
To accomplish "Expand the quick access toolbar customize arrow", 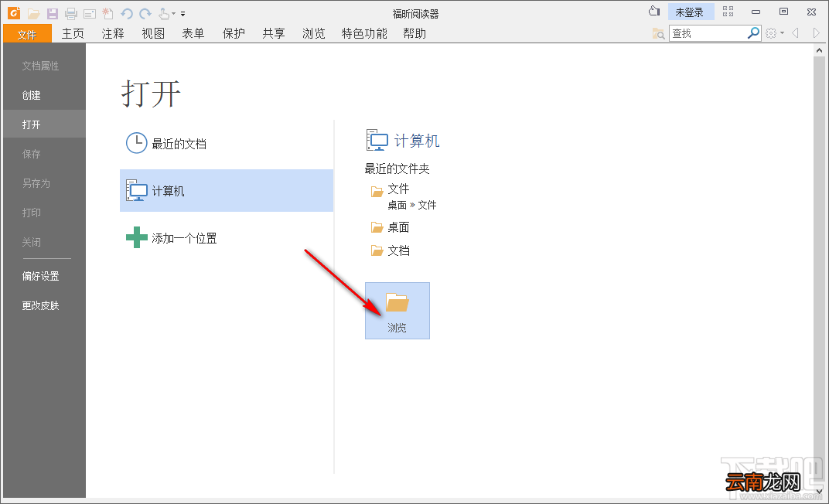I will click(183, 14).
